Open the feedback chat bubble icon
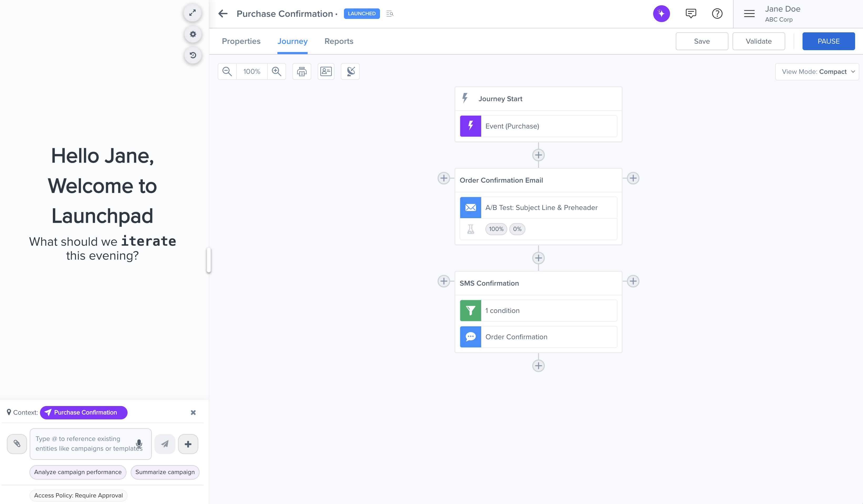The width and height of the screenshot is (863, 504). point(691,13)
